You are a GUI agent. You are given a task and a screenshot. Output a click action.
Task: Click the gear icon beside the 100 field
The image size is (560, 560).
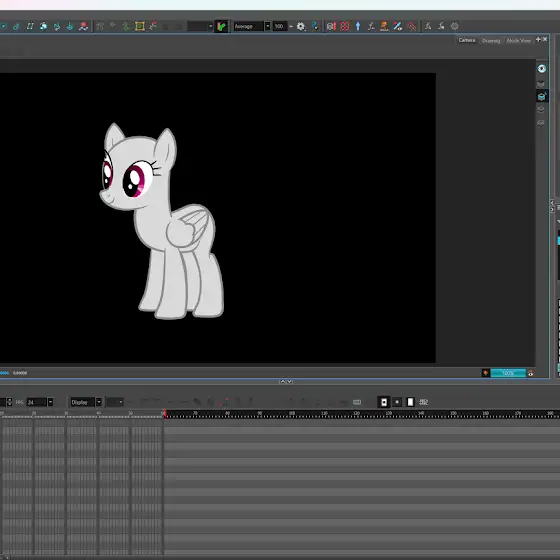pos(301,26)
